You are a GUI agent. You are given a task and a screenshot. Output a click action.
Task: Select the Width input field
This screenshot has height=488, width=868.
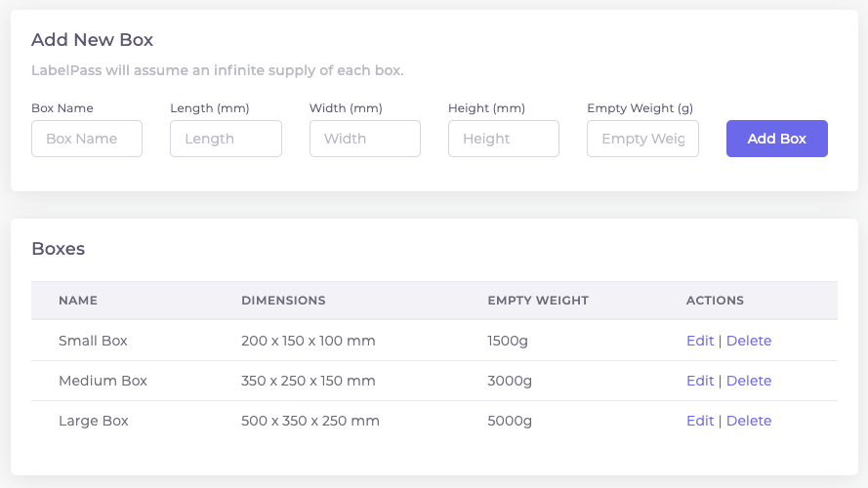tap(365, 139)
